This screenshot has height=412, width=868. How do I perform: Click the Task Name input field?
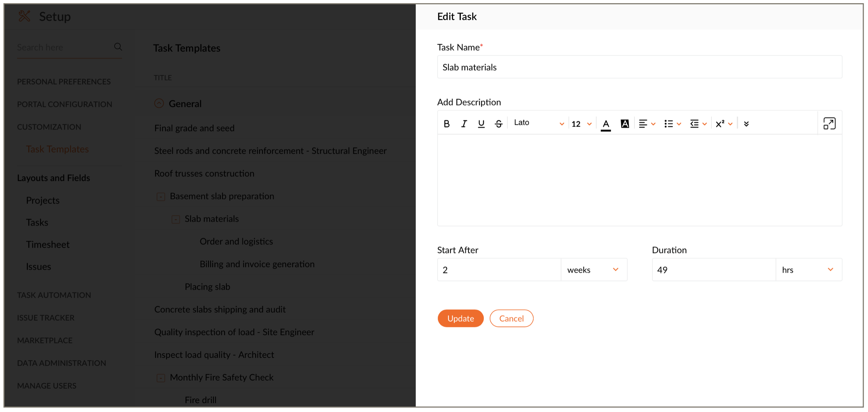pyautogui.click(x=639, y=67)
